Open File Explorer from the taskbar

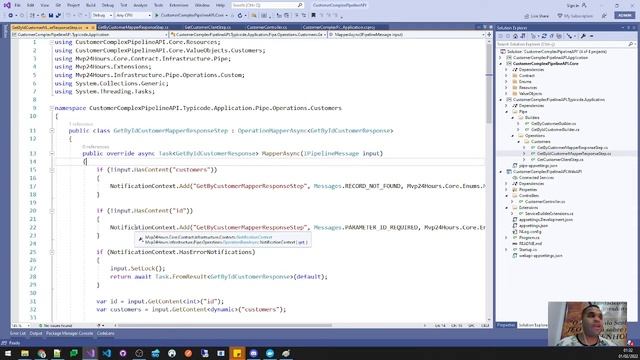(x=25, y=353)
